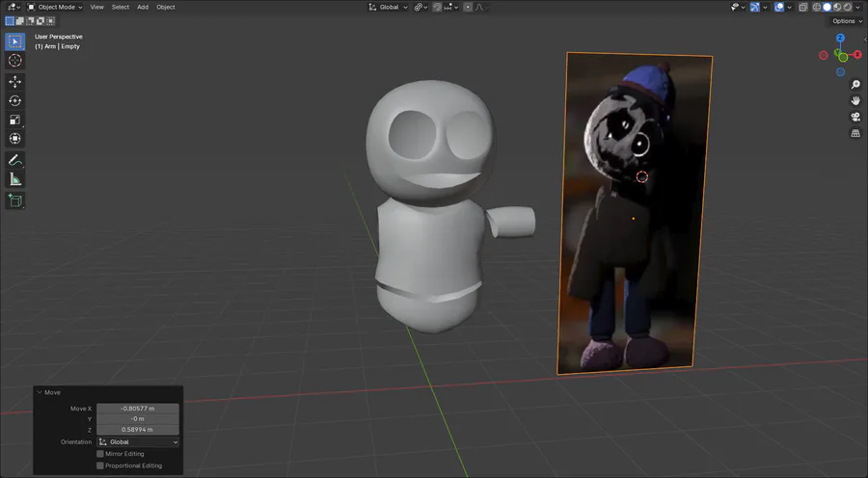Expand the sidebar with arrow tab
Viewport: 868px width, 478px height.
[865, 40]
